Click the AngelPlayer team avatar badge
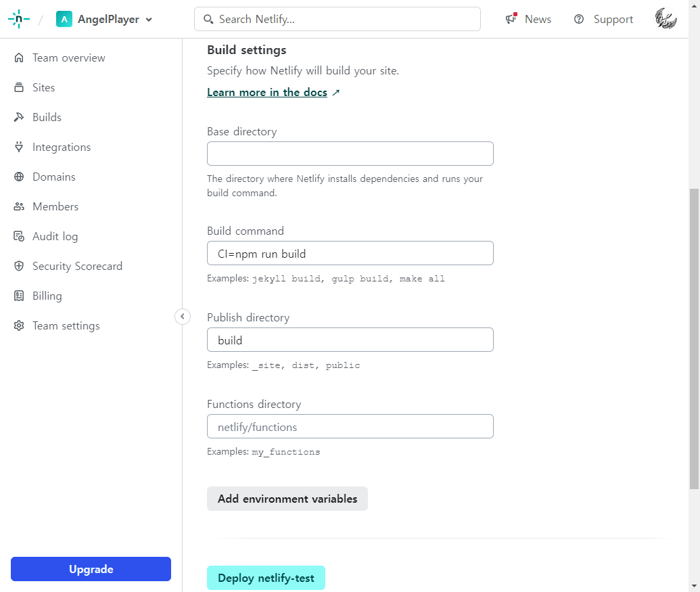Screen dimensions: 700x592 [64, 19]
